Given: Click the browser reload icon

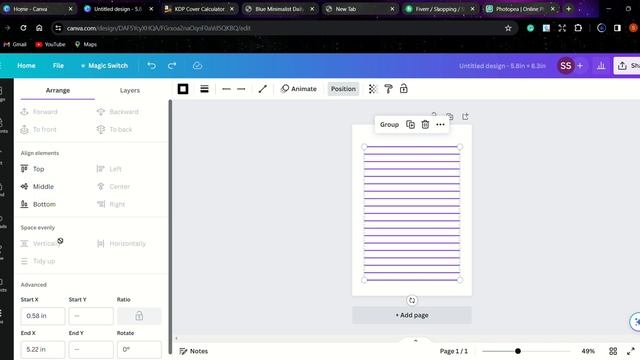Looking at the screenshot, I should tap(23, 28).
